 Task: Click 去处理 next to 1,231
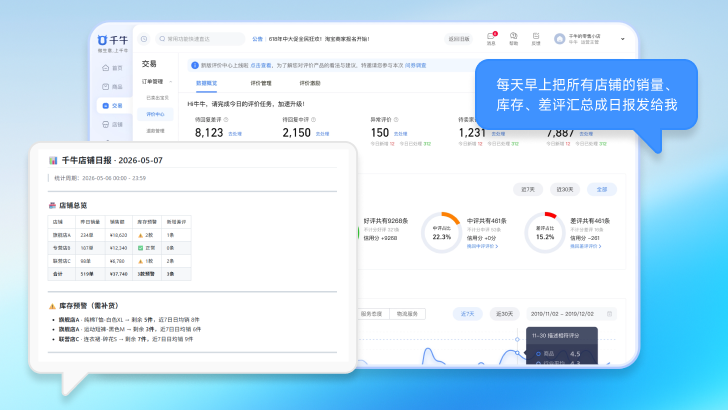tap(498, 134)
